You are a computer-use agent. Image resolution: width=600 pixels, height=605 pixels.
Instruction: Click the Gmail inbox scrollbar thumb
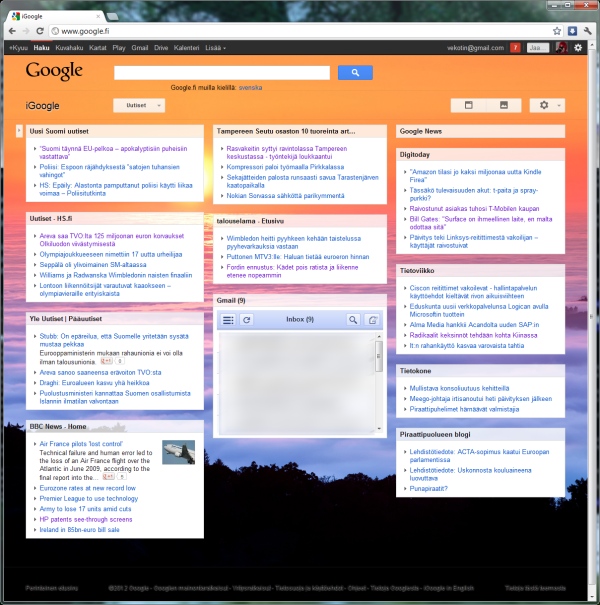tap(378, 355)
